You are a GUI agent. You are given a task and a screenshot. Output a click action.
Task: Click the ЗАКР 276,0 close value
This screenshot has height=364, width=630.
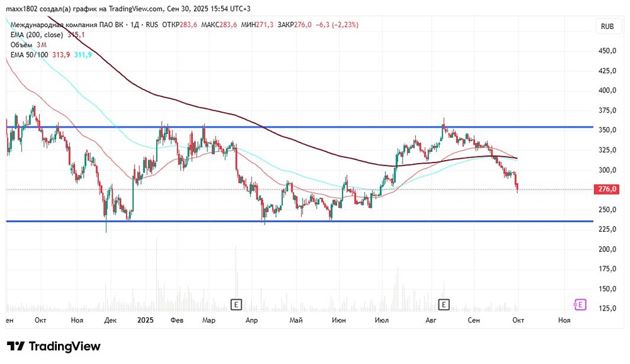click(x=294, y=25)
